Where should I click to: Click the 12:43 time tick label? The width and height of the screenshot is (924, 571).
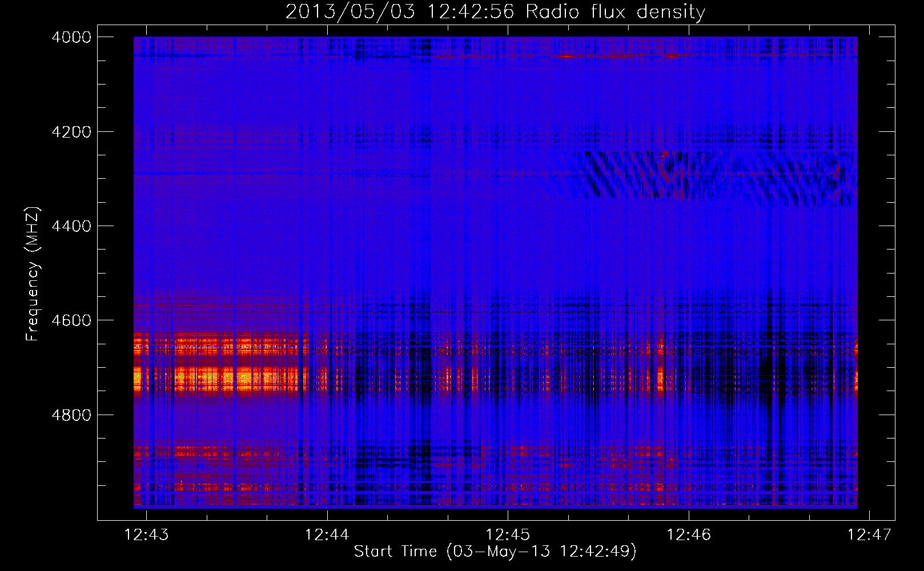(147, 534)
